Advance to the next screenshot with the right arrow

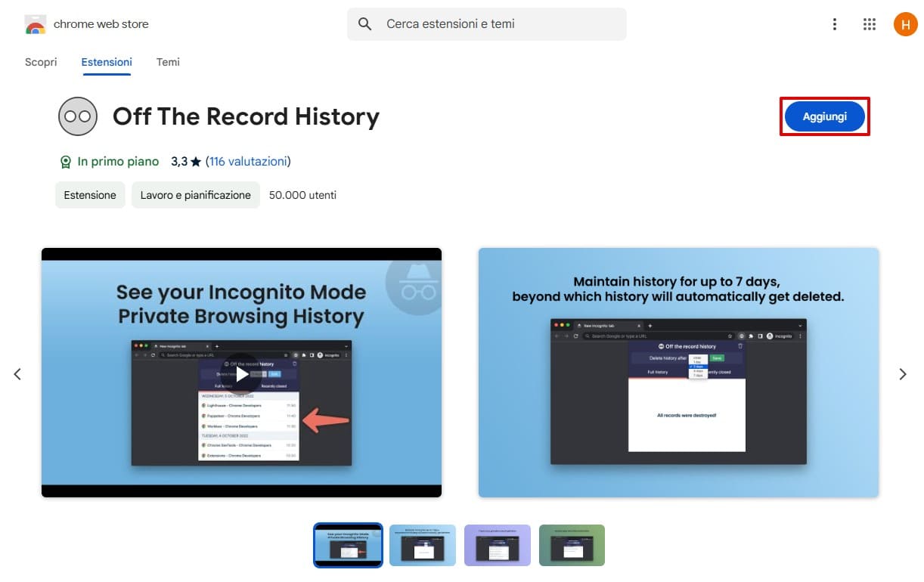902,374
